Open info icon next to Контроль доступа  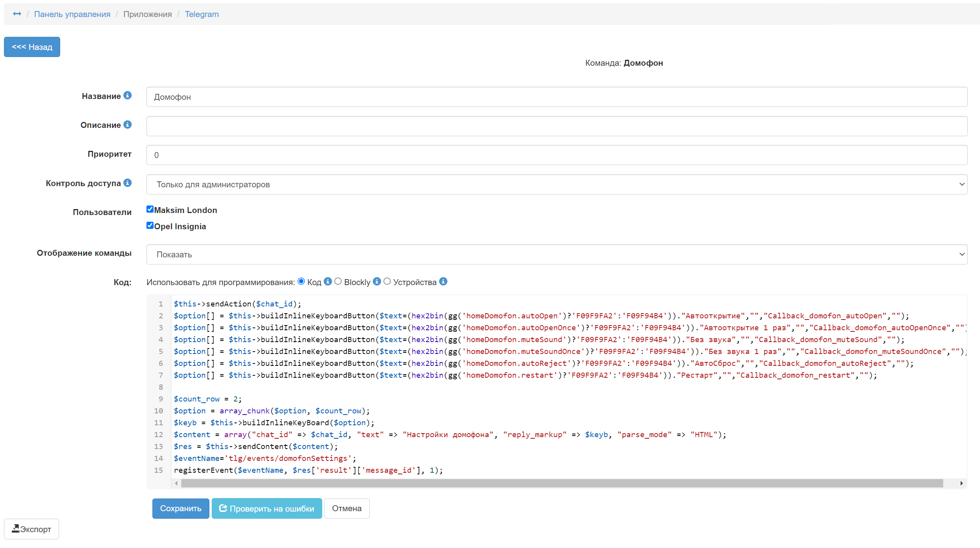coord(127,183)
